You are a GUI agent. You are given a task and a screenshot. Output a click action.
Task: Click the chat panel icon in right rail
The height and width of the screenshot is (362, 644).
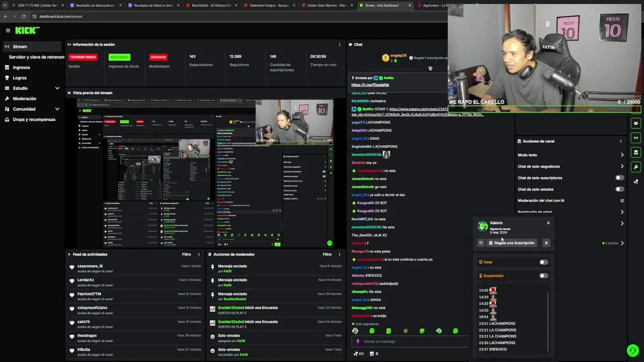636,123
